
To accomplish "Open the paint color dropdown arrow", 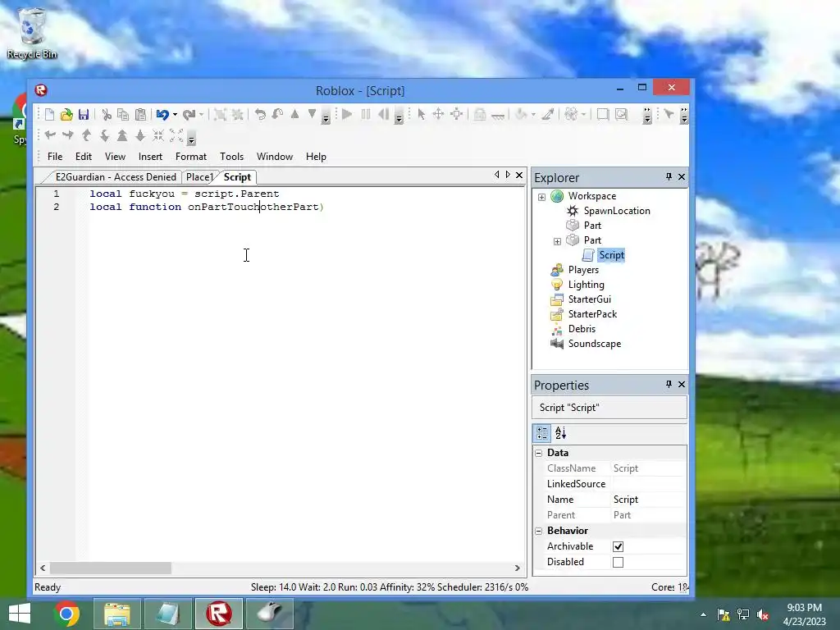I will [533, 115].
